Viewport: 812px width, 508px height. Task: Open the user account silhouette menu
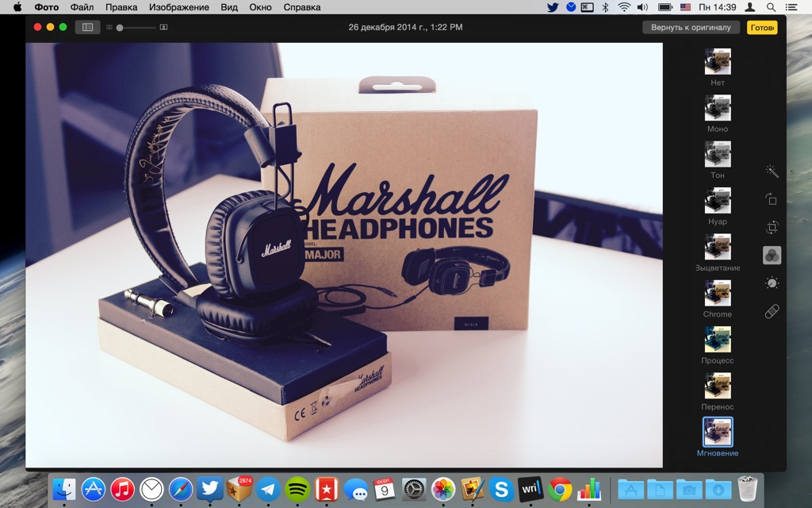point(749,7)
